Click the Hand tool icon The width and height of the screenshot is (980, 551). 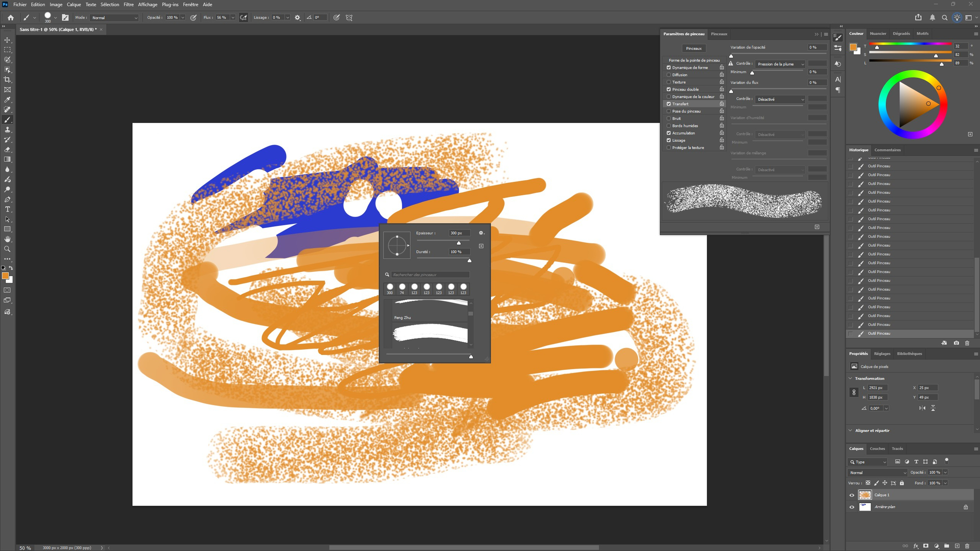tap(7, 239)
